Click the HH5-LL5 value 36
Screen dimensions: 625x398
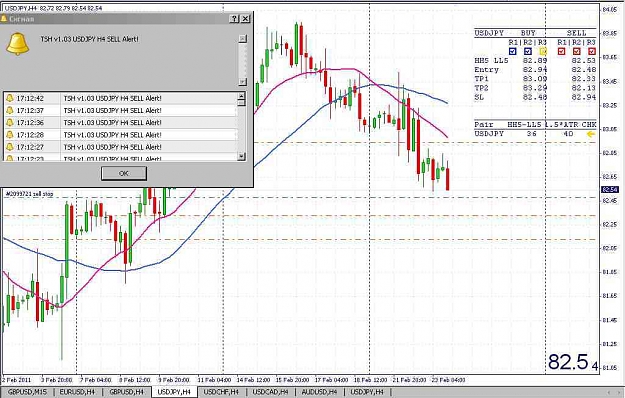[531, 134]
